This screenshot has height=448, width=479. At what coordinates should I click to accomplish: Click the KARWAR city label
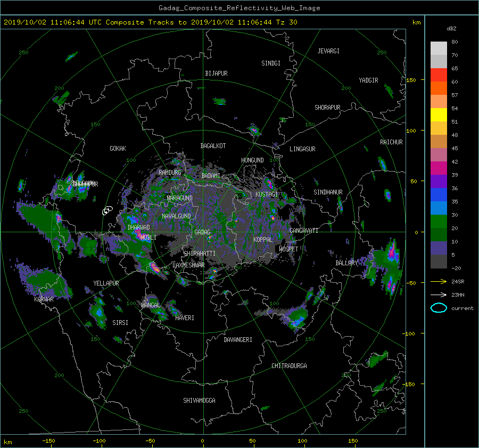(x=44, y=299)
